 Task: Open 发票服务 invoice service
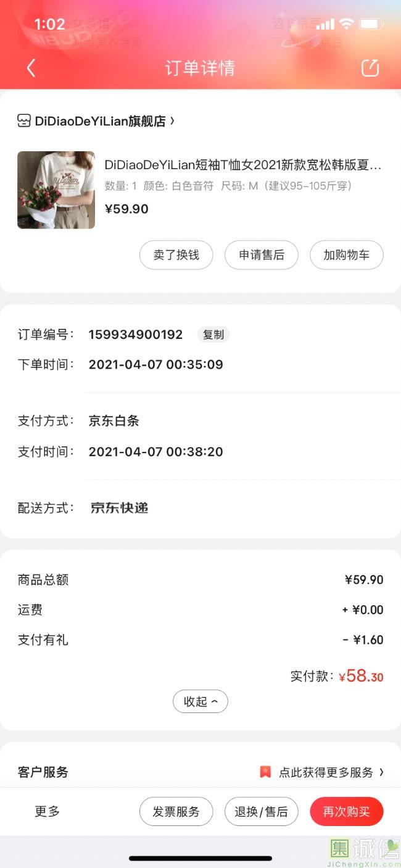point(176,812)
